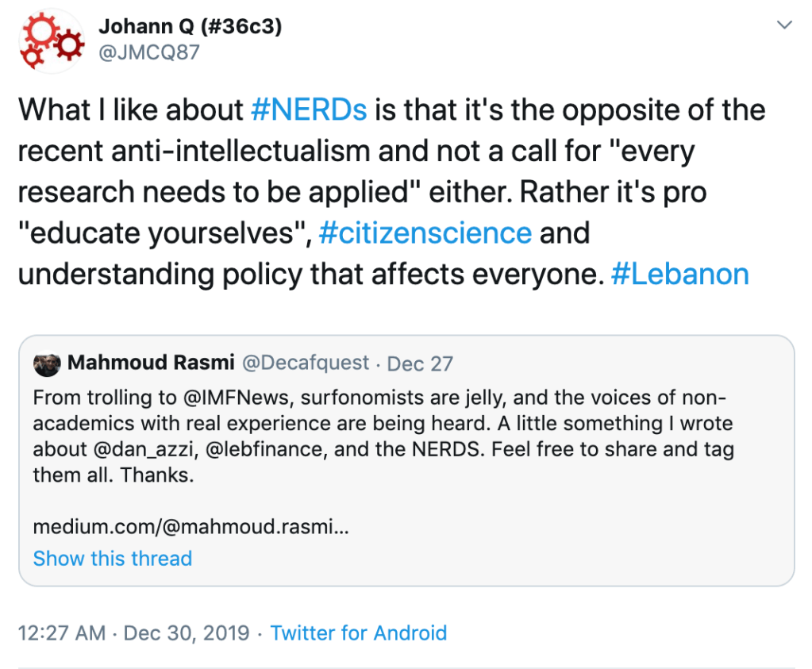Image resolution: width=812 pixels, height=669 pixels.
Task: Click "Show this thread"
Action: (x=113, y=558)
